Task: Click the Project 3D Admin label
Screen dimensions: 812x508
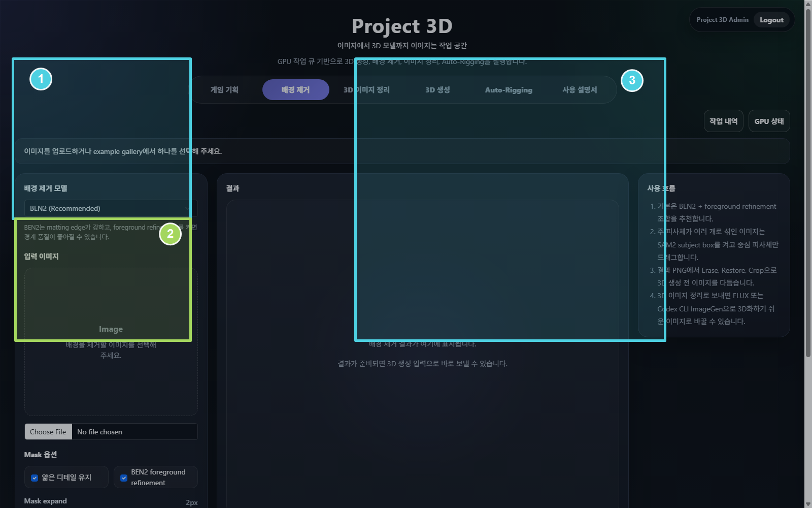Action: pyautogui.click(x=722, y=20)
